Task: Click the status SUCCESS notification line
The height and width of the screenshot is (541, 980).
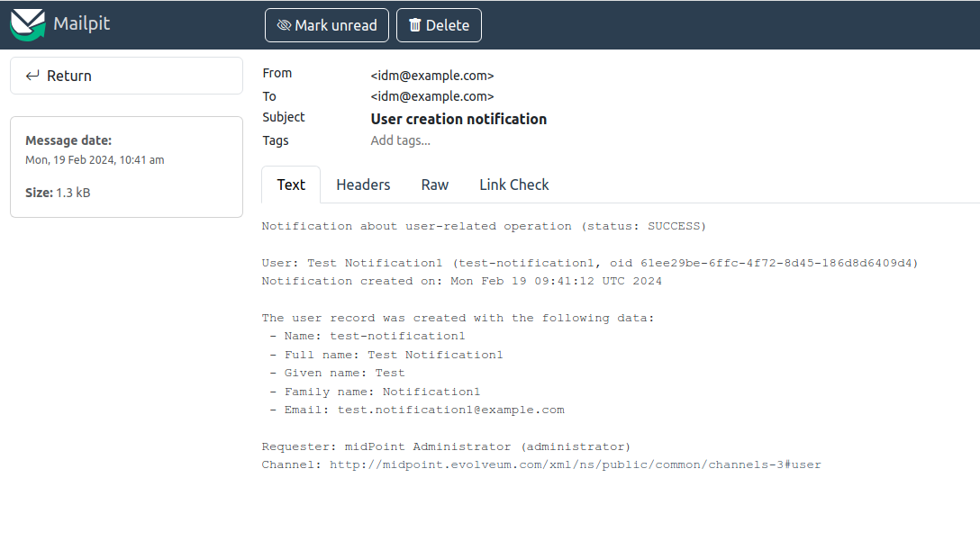Action: tap(484, 226)
